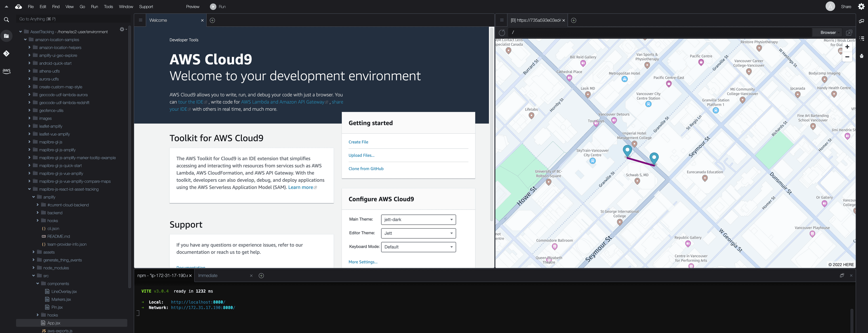Open Welcome pane tab list menu
The height and width of the screenshot is (333, 868).
point(141,20)
